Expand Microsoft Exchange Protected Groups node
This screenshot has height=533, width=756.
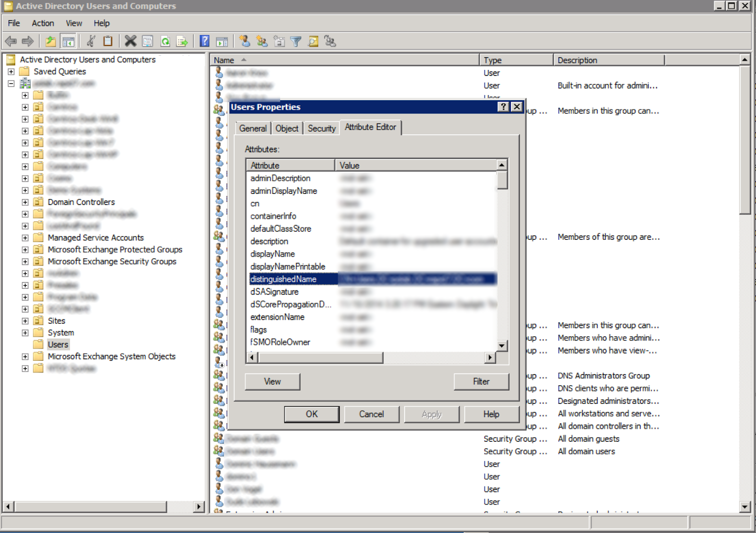tap(25, 249)
